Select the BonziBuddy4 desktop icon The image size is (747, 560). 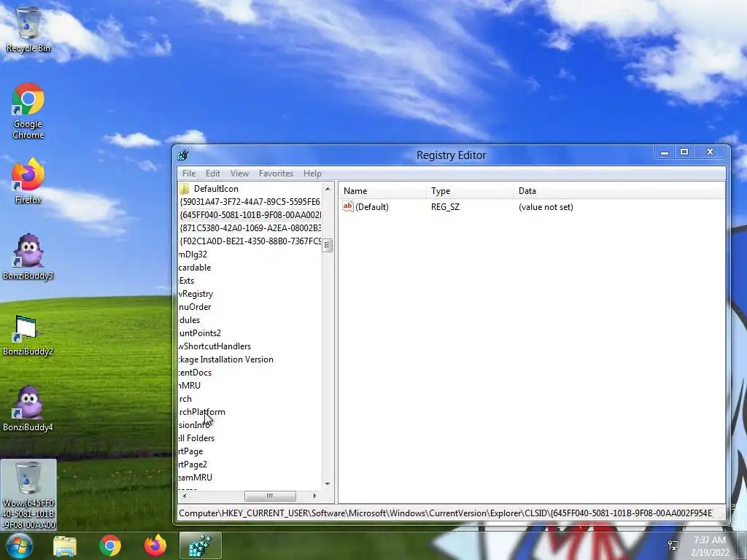click(28, 408)
